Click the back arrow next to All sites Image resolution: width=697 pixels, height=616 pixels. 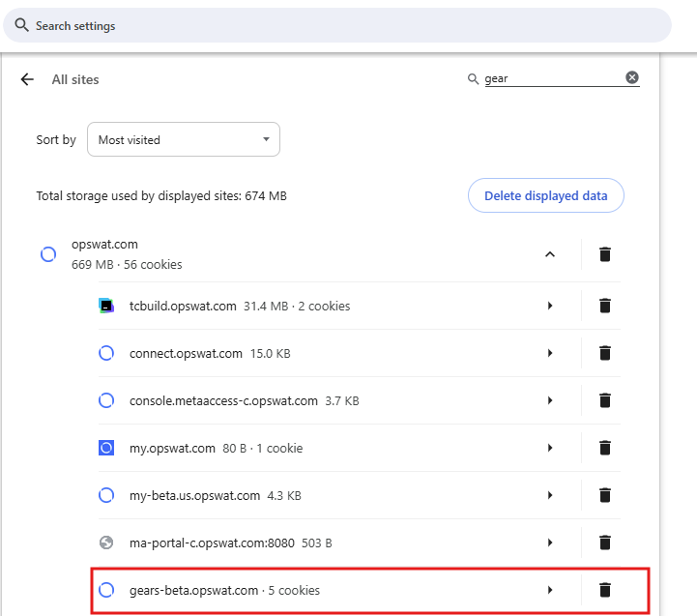pyautogui.click(x=27, y=79)
